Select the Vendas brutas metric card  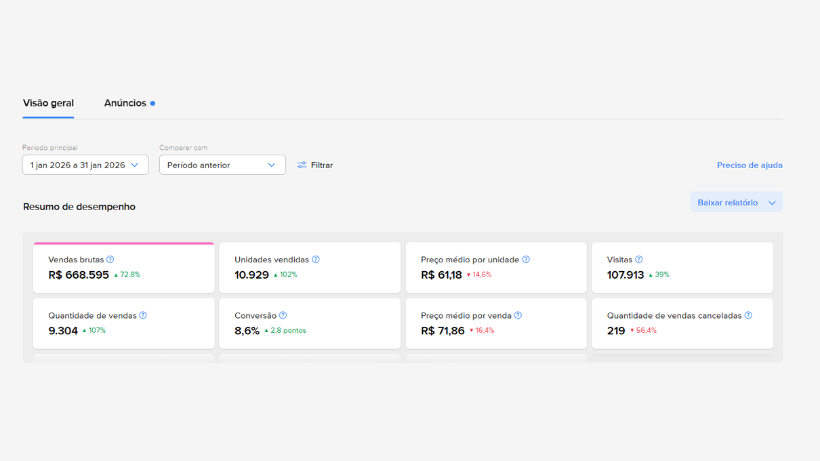tap(123, 267)
